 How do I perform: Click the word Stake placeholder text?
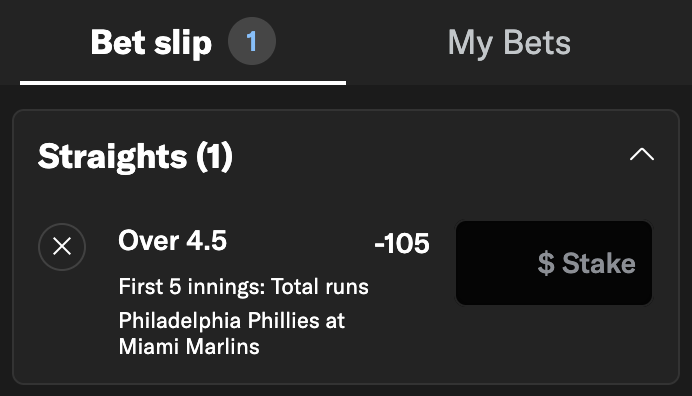point(598,263)
